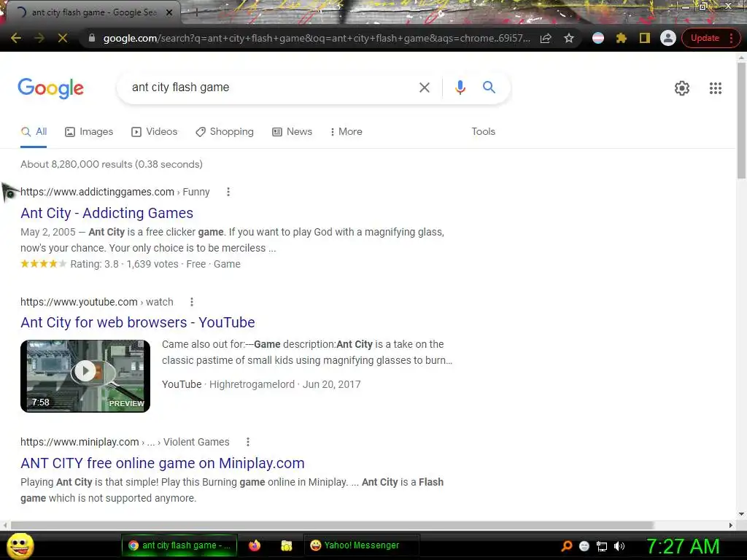Open Google apps grid
Image resolution: width=747 pixels, height=560 pixels.
pyautogui.click(x=715, y=88)
